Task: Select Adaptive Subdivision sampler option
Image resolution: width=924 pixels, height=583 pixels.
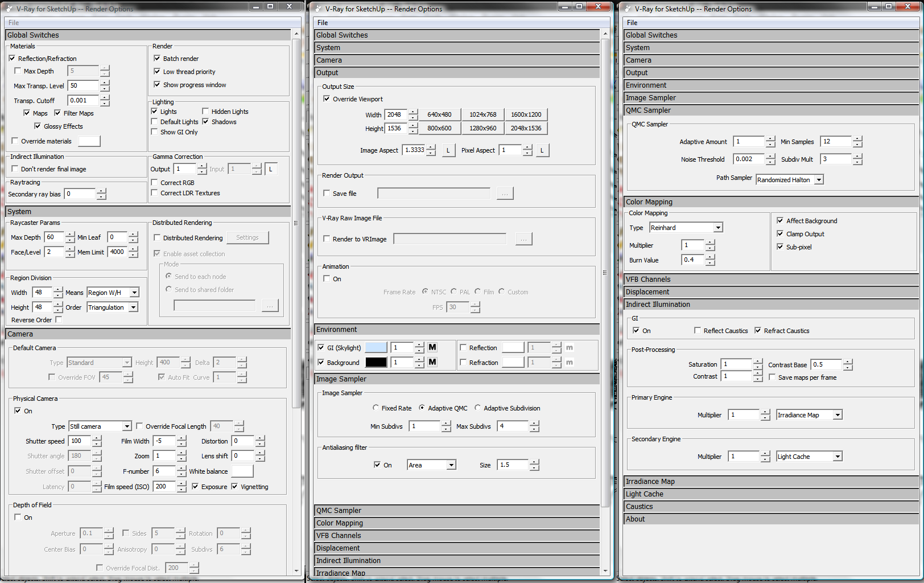Action: click(x=477, y=408)
